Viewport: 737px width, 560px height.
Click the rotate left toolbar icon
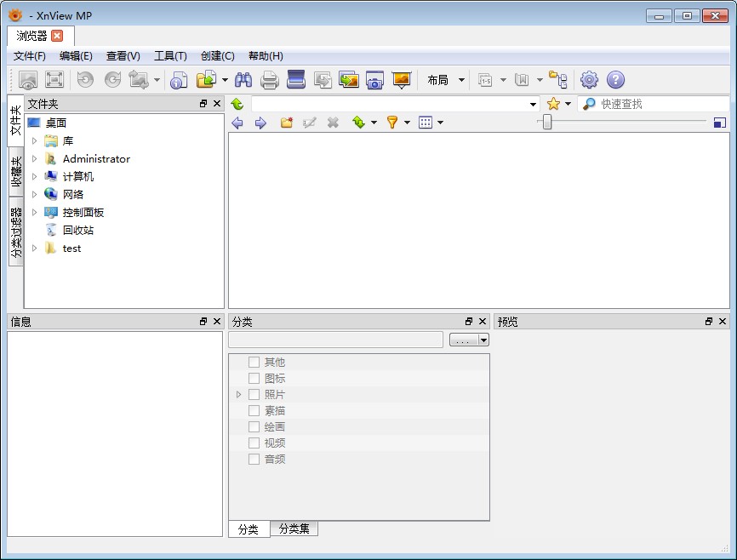(x=86, y=79)
